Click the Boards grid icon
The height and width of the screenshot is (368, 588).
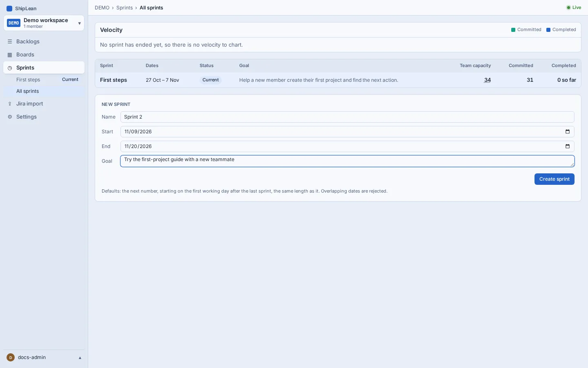pyautogui.click(x=10, y=55)
